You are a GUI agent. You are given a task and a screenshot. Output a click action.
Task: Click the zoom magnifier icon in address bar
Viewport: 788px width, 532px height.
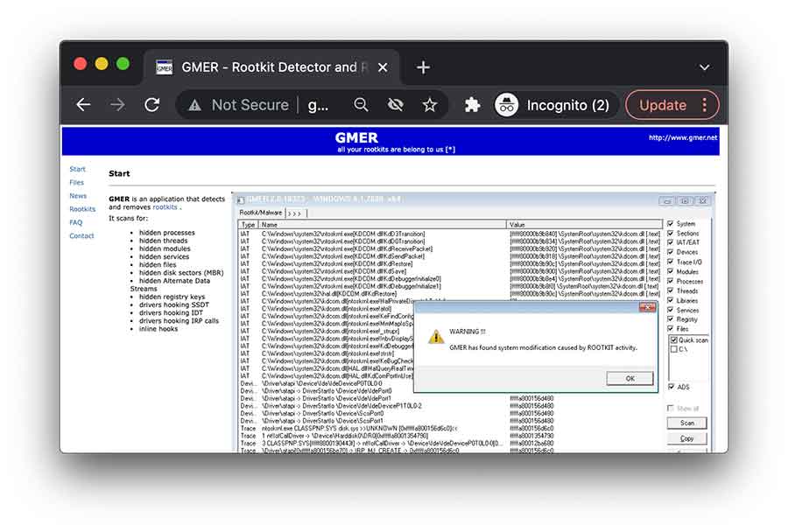(x=361, y=105)
